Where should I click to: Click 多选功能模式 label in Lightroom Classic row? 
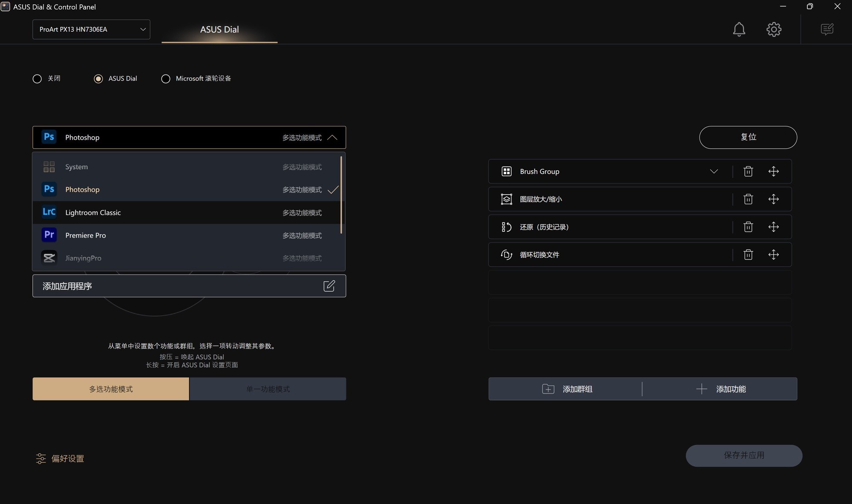[302, 213]
